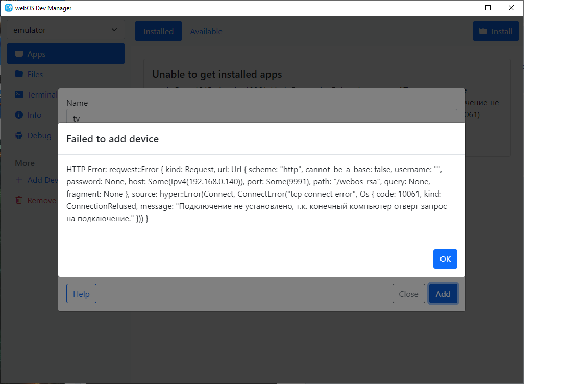Viewport: 588px width, 384px height.
Task: Open Terminal using its console icon
Action: point(19,94)
